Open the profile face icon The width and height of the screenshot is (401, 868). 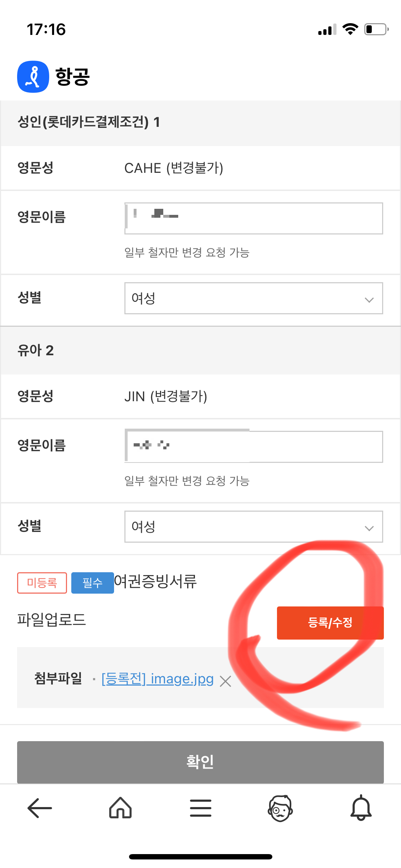click(x=281, y=808)
